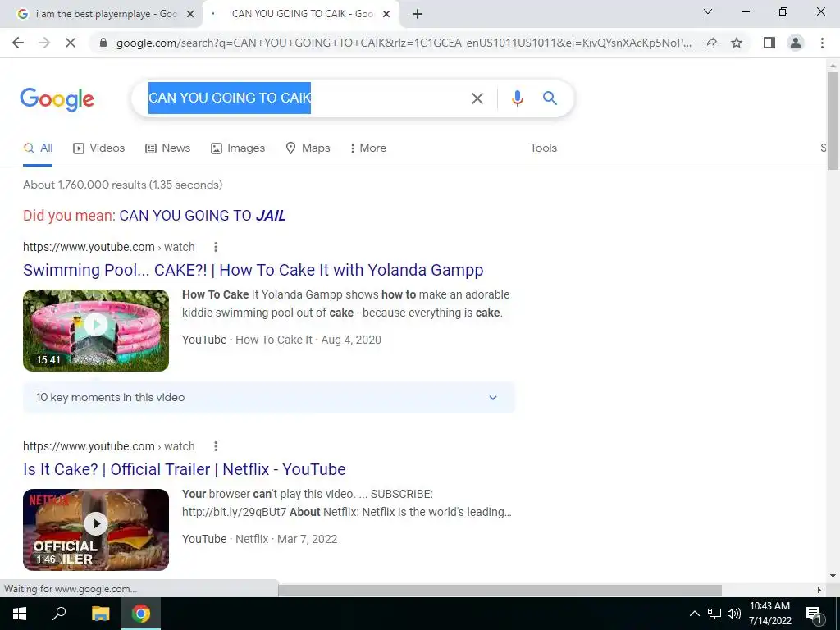Viewport: 840px width, 630px height.
Task: Open the notification center icon
Action: [x=815, y=614]
